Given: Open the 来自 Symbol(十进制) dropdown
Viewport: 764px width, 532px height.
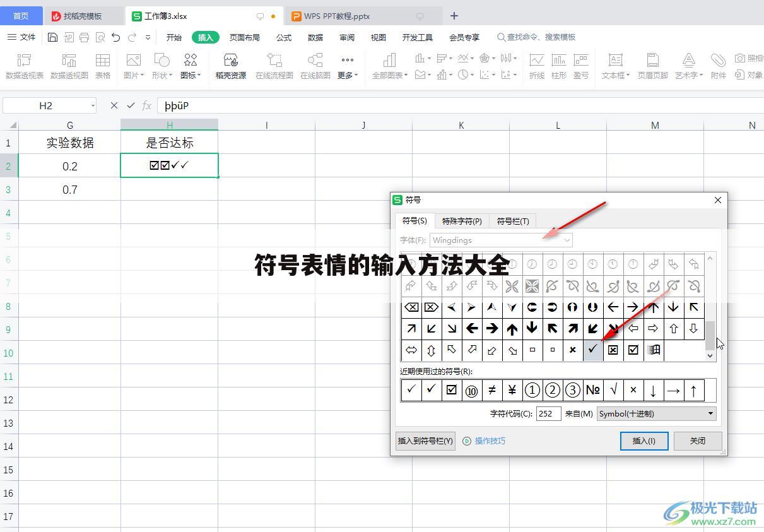Looking at the screenshot, I should coord(656,414).
